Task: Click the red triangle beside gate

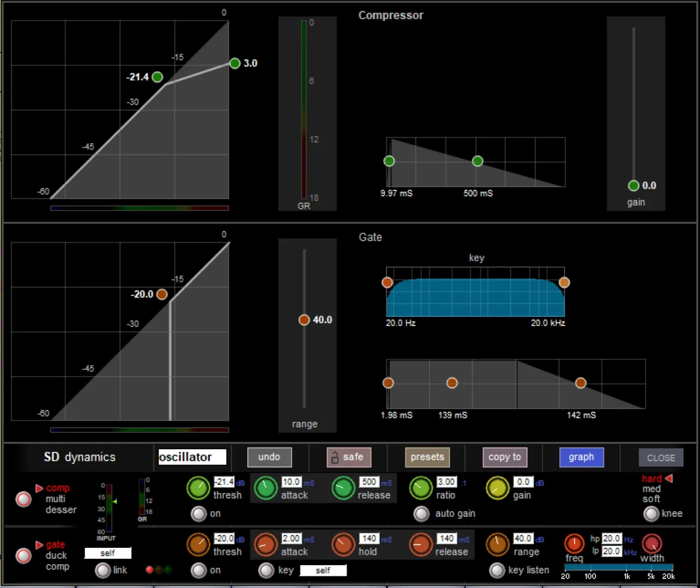Action: [40, 545]
